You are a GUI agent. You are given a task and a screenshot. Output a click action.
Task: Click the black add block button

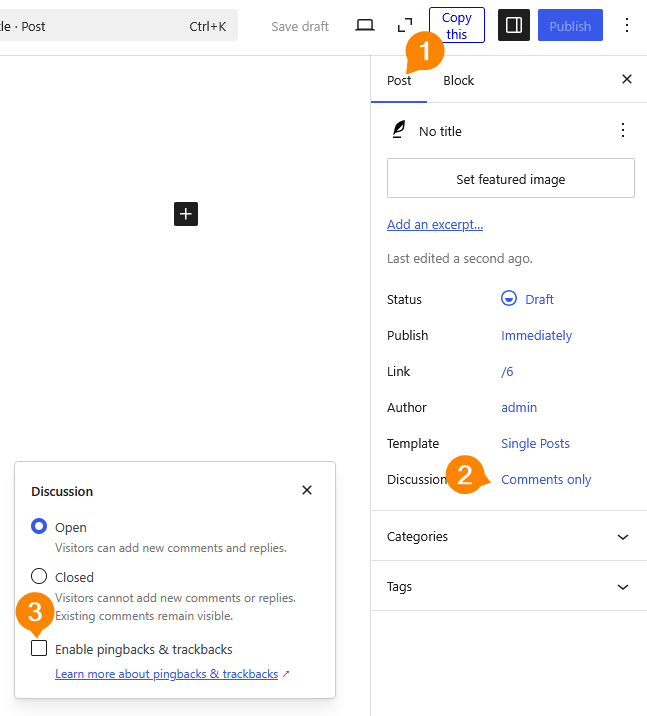(186, 214)
